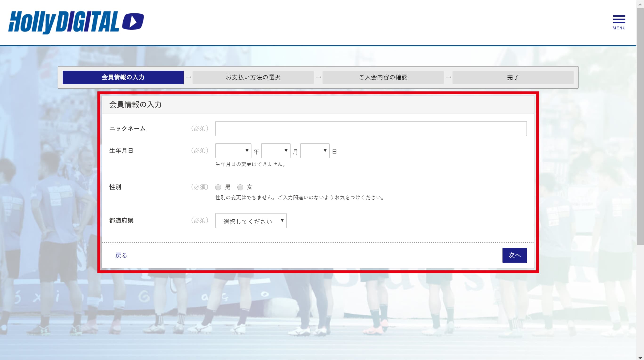Click the 完了 step tab
644x360 pixels.
(513, 77)
